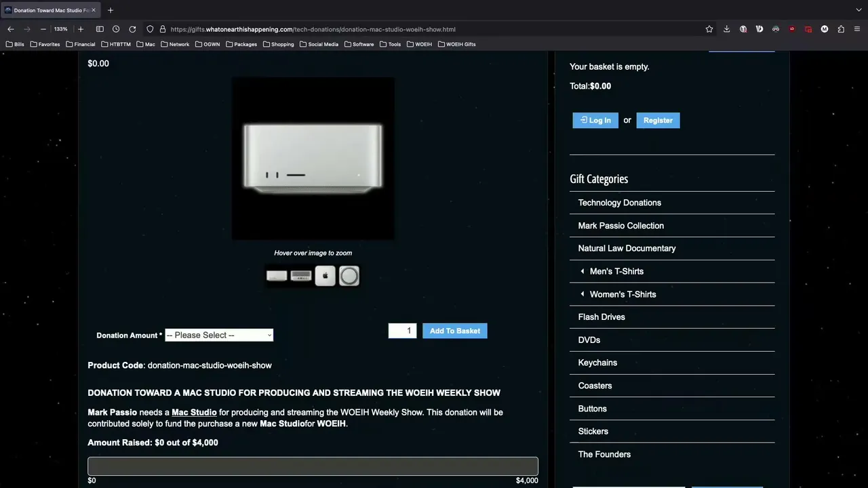Expand the Women's T-Shirts category arrow
Screen dimensions: 868x488
(582, 294)
